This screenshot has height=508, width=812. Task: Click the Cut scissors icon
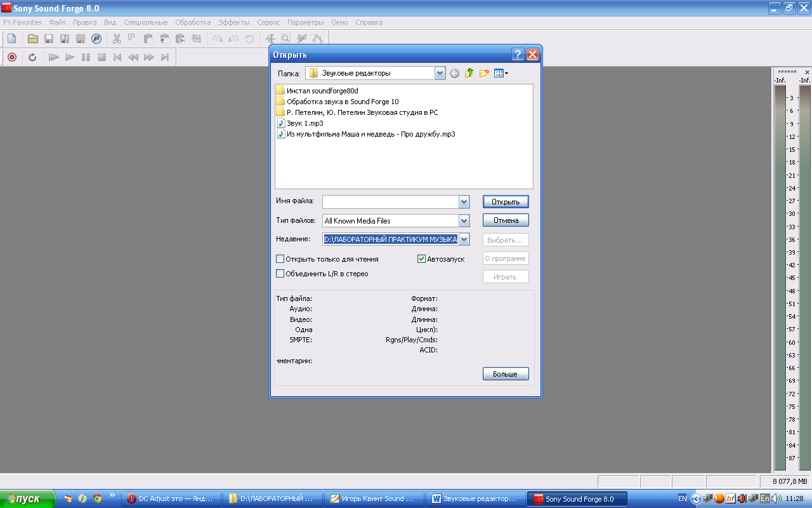[x=117, y=39]
